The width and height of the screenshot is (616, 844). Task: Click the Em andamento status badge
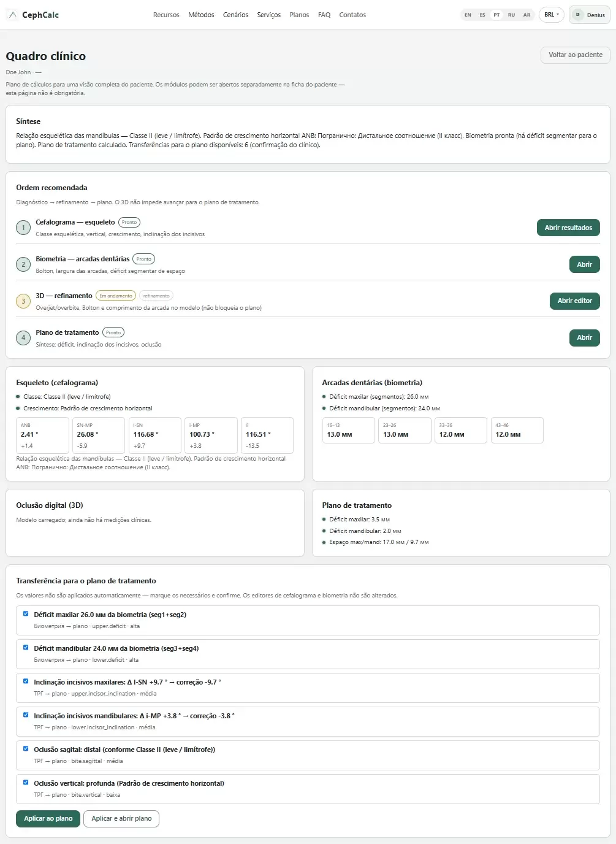(x=116, y=296)
